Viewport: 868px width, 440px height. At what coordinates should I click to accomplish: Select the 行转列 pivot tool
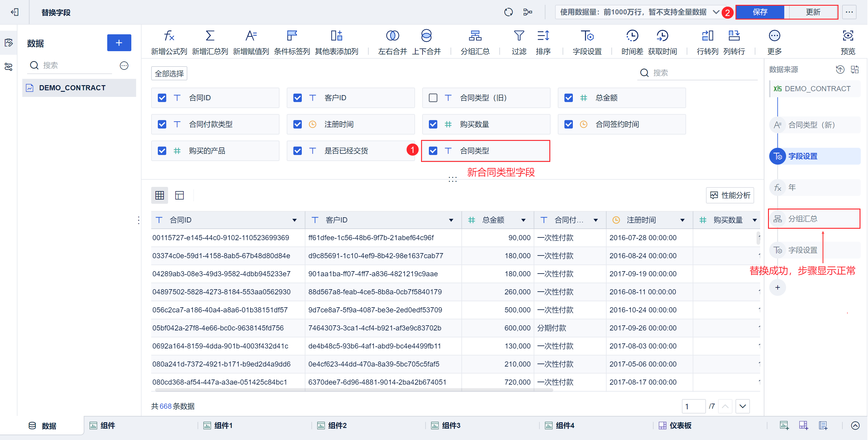coord(707,36)
